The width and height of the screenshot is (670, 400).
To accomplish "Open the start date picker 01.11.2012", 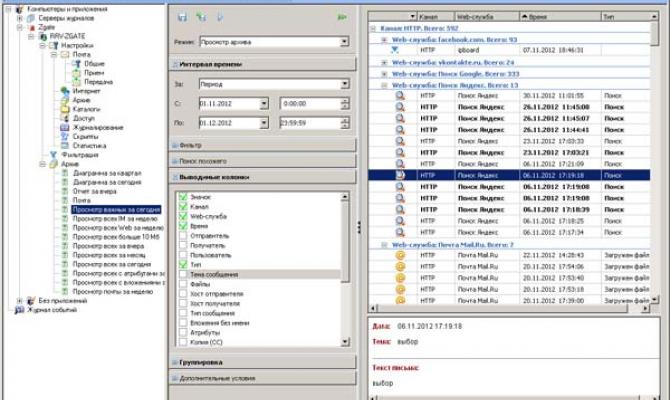I will click(x=264, y=103).
